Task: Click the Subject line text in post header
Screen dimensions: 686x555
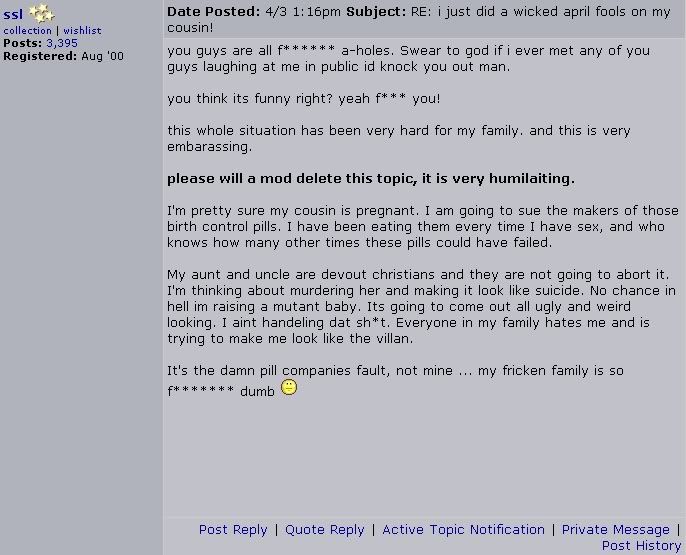Action: click(x=419, y=19)
